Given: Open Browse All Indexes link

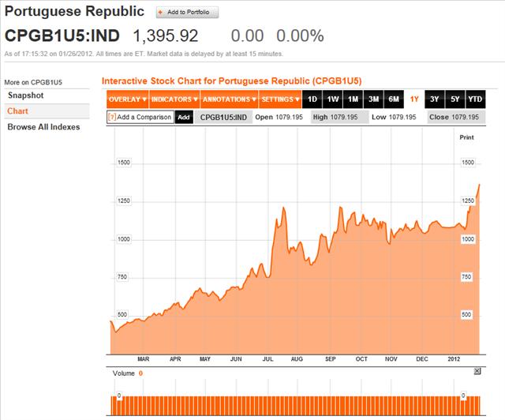Looking at the screenshot, I should pos(43,127).
